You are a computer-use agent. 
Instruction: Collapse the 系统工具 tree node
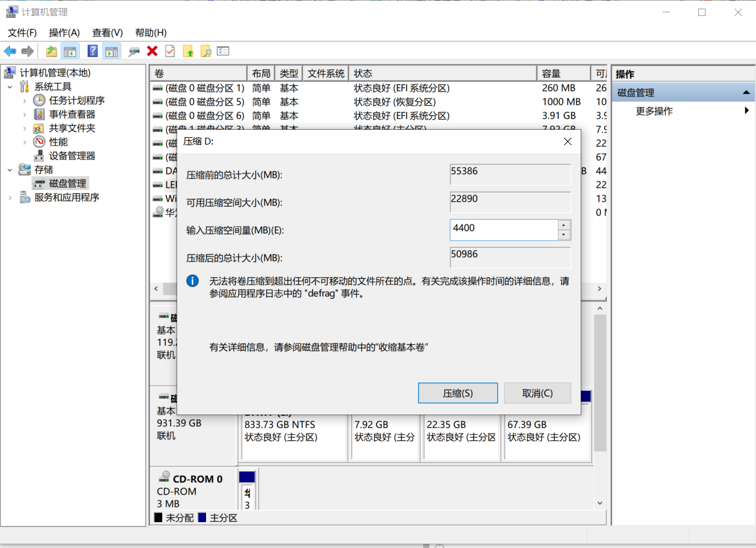pos(10,87)
